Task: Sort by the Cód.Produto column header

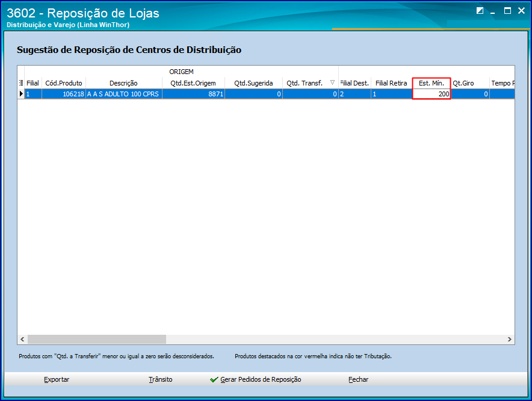Action: click(64, 83)
